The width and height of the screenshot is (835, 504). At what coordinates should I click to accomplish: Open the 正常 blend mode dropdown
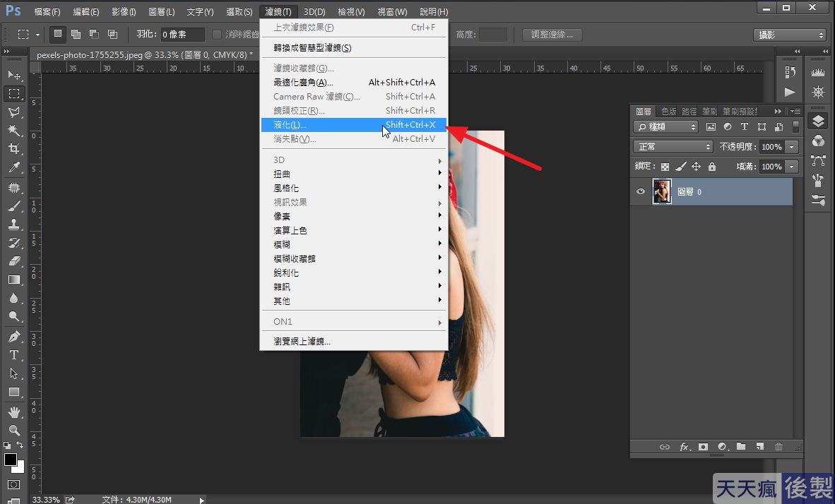click(x=673, y=146)
